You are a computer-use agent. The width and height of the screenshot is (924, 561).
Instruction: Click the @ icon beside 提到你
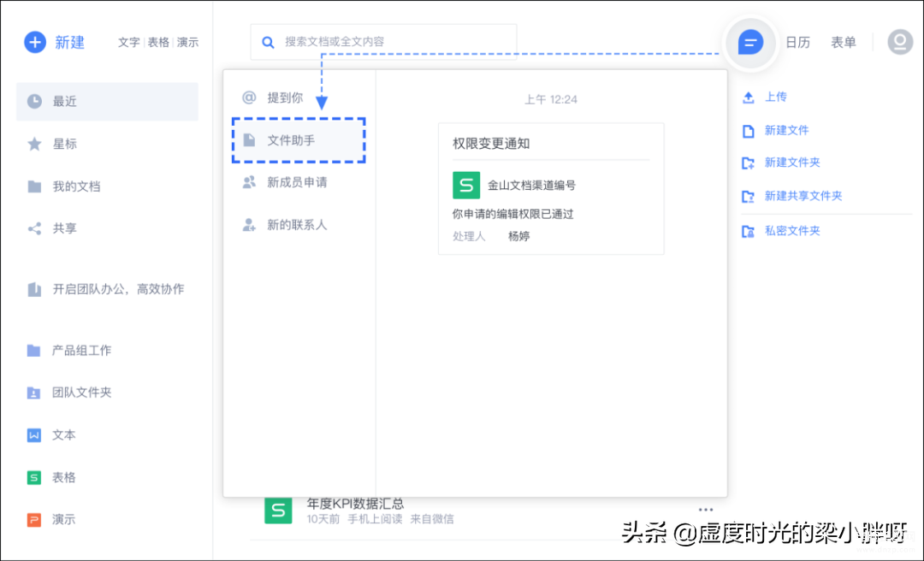pos(249,97)
